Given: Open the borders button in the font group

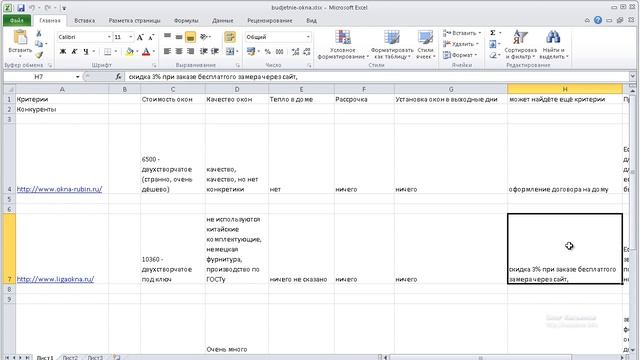Looking at the screenshot, I should [107, 51].
